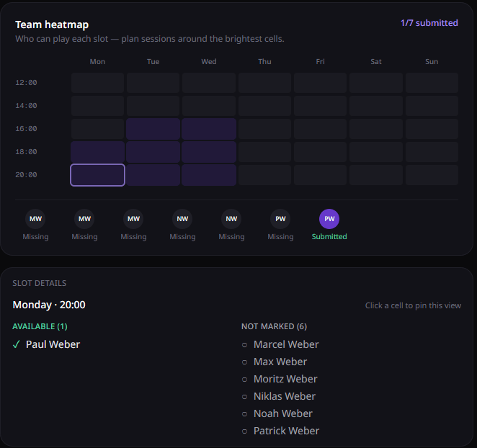Select the Tuesday 16:00 heatmap cell
Viewport: 477px width, 448px height.
[153, 129]
